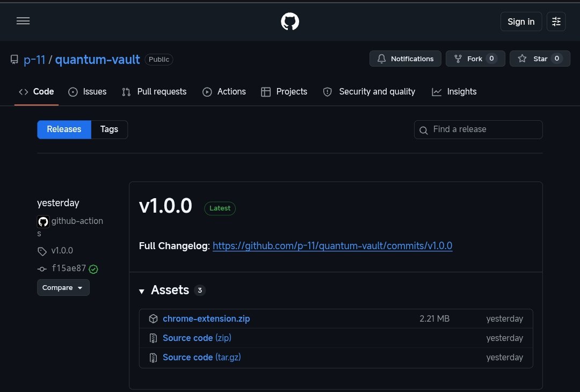Open the v1.0.0 release title
This screenshot has height=392, width=580.
[165, 206]
